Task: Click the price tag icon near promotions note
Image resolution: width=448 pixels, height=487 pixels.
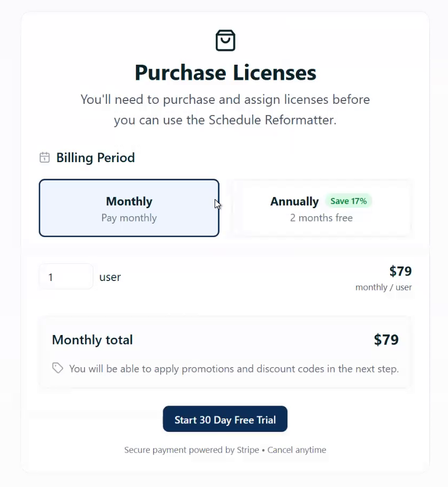Action: coord(58,368)
